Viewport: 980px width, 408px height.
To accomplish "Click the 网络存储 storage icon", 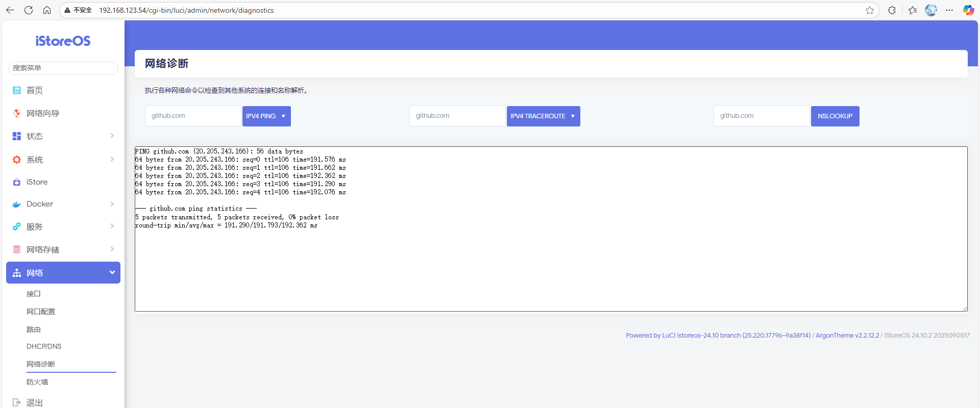I will [17, 249].
